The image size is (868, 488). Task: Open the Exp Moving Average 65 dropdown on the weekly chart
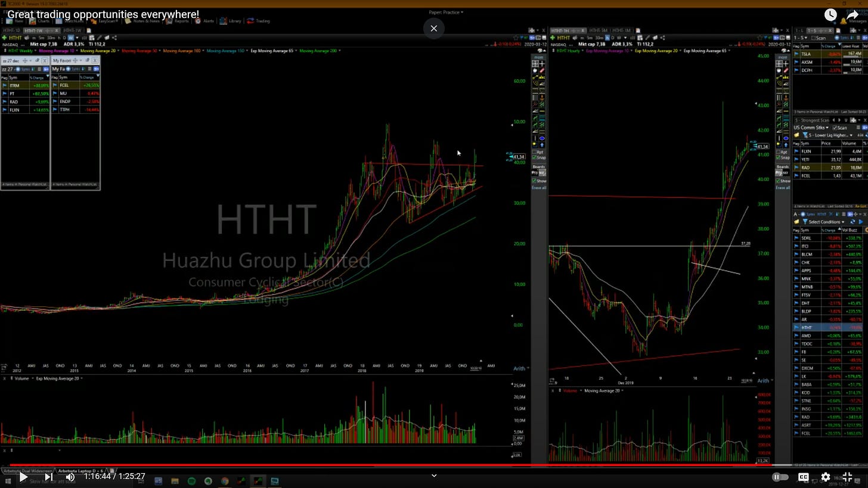click(274, 51)
